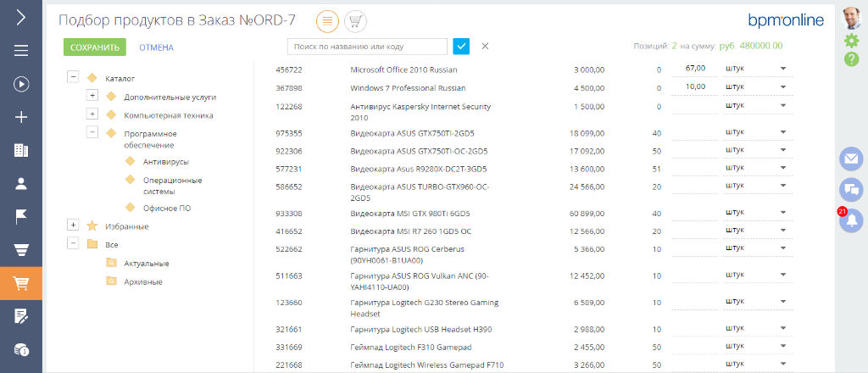This screenshot has width=868, height=373.
Task: Open unit dropdown for Гарнитура Logitech USB Headset
Action: click(783, 329)
